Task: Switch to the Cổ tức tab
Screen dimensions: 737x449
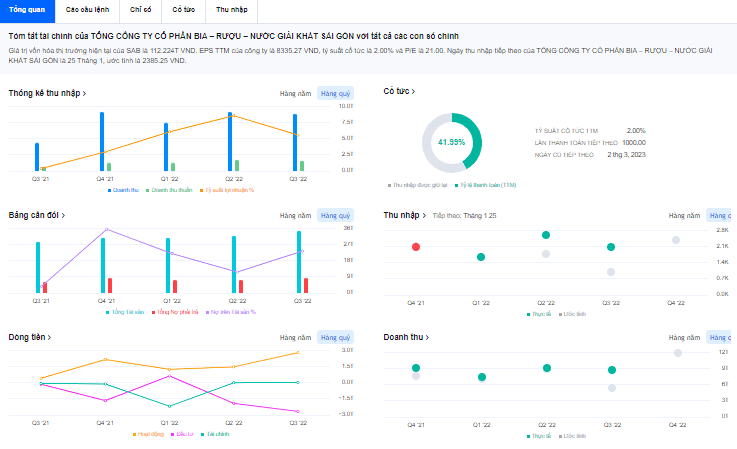Action: pyautogui.click(x=183, y=10)
